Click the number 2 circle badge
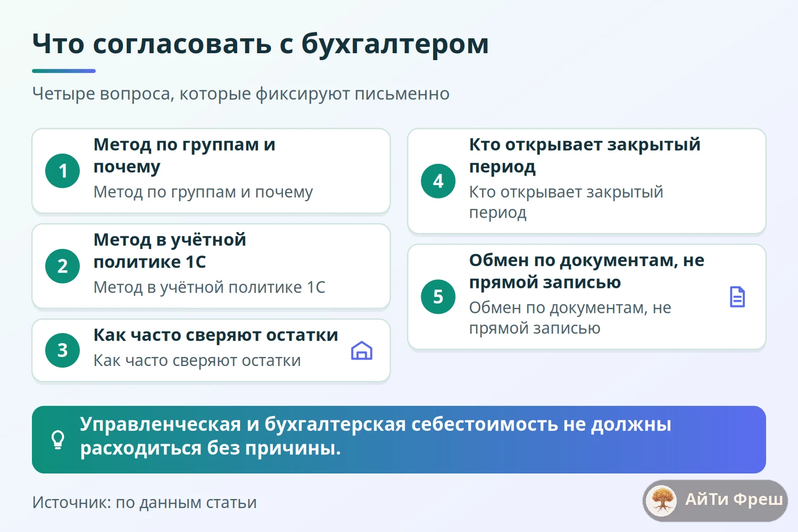798x532 pixels. pos(63,266)
